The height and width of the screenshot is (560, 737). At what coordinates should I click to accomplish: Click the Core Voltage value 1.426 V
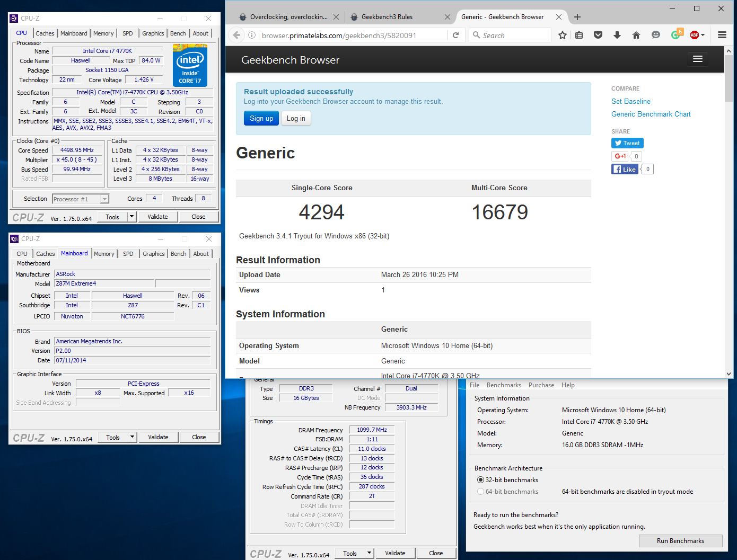pos(144,79)
